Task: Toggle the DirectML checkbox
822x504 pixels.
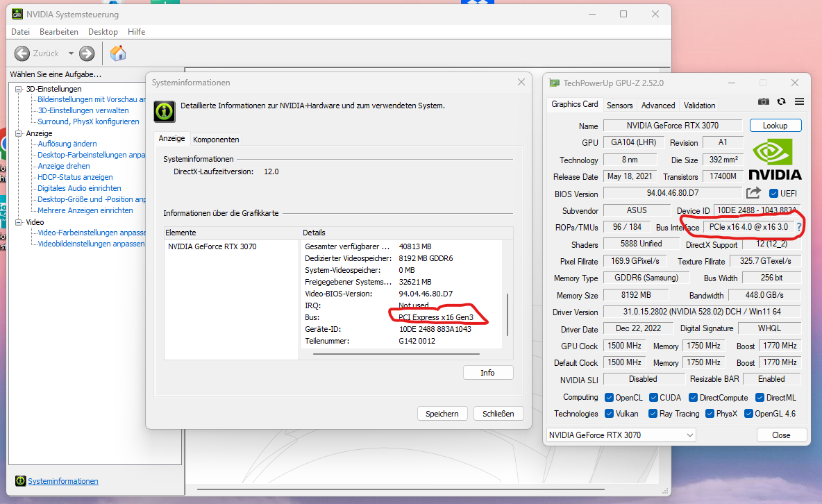Action: [760, 398]
